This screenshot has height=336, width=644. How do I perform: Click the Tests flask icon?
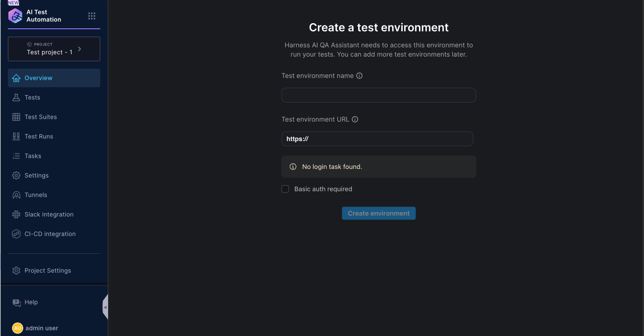click(16, 97)
